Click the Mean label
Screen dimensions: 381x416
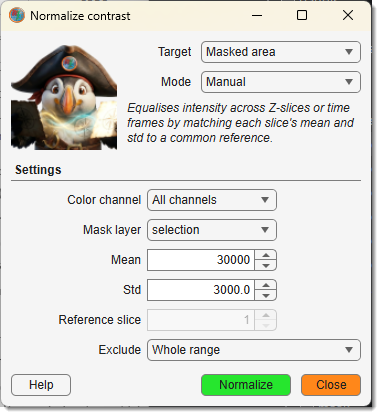126,260
